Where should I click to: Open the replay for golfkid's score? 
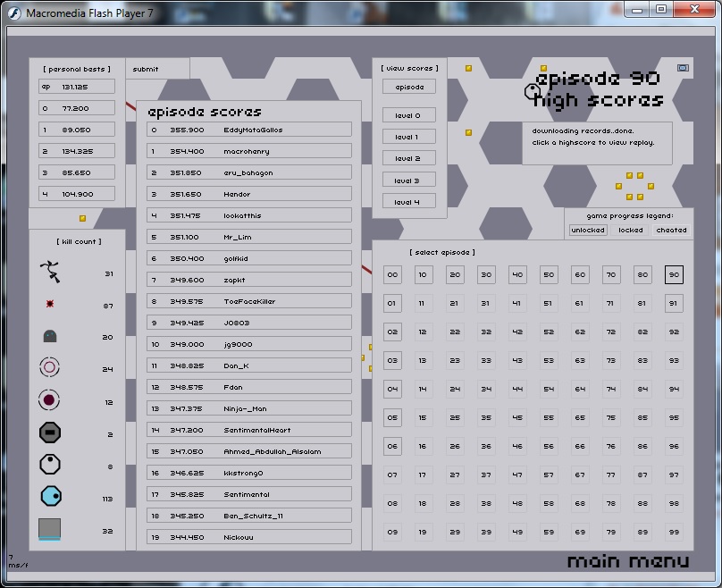click(x=249, y=258)
